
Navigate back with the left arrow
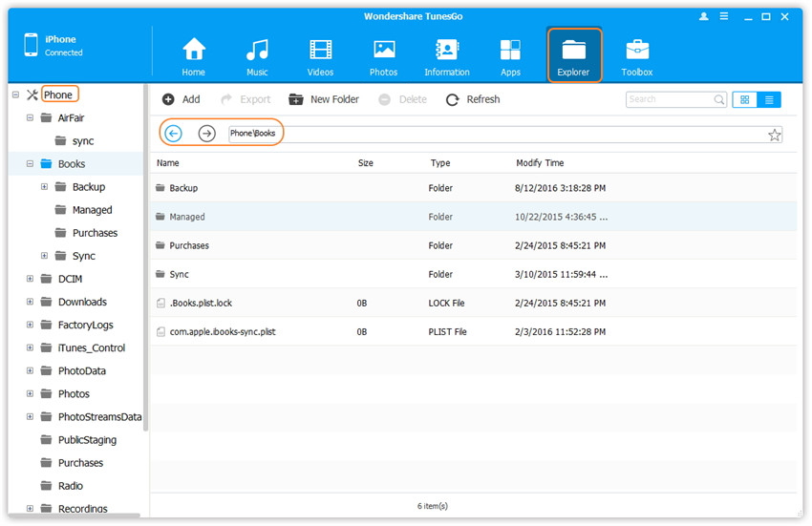pyautogui.click(x=173, y=134)
